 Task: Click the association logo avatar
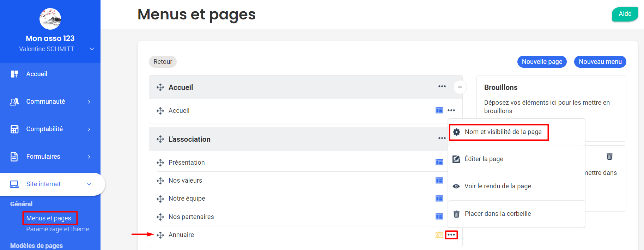click(x=50, y=19)
